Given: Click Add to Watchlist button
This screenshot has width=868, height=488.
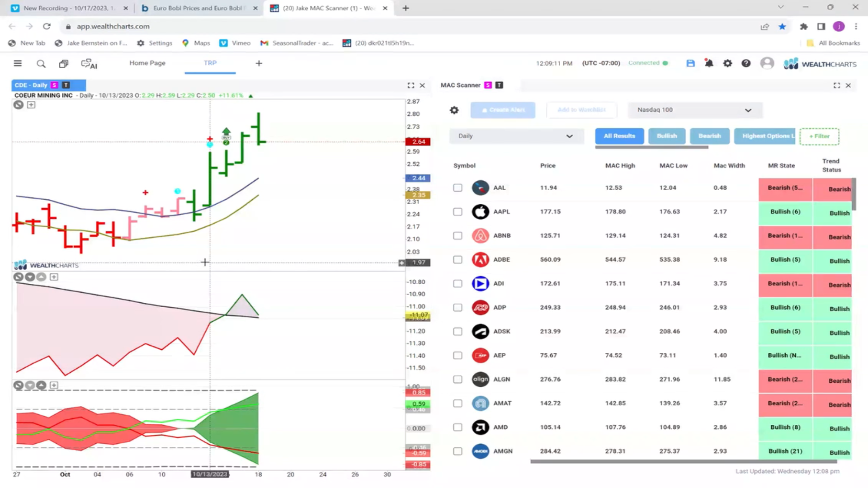Looking at the screenshot, I should 581,110.
